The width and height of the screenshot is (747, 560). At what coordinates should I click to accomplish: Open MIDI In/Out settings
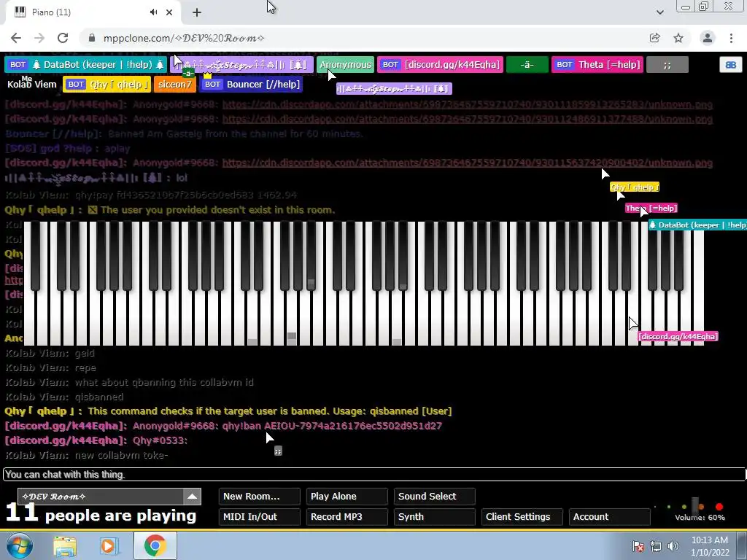(259, 517)
